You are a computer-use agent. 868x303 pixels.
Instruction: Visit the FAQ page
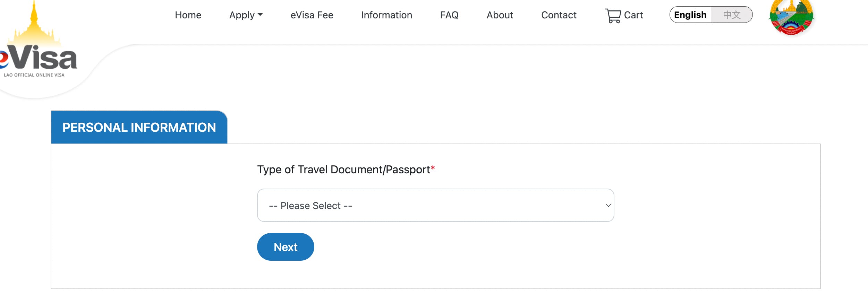click(449, 15)
